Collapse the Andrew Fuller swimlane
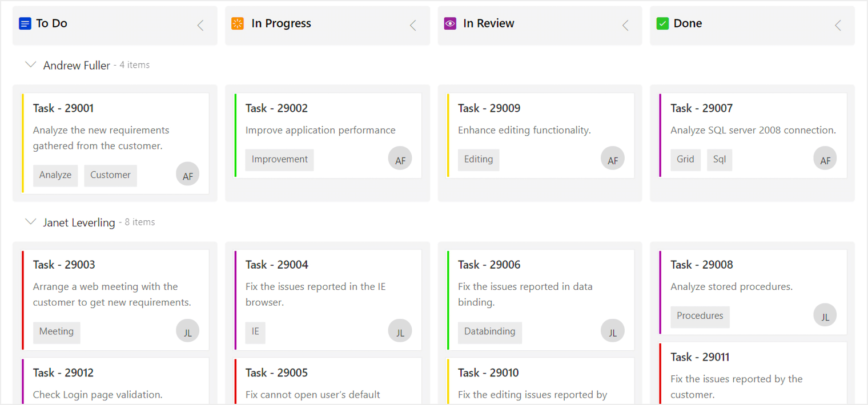The width and height of the screenshot is (868, 405). (31, 65)
